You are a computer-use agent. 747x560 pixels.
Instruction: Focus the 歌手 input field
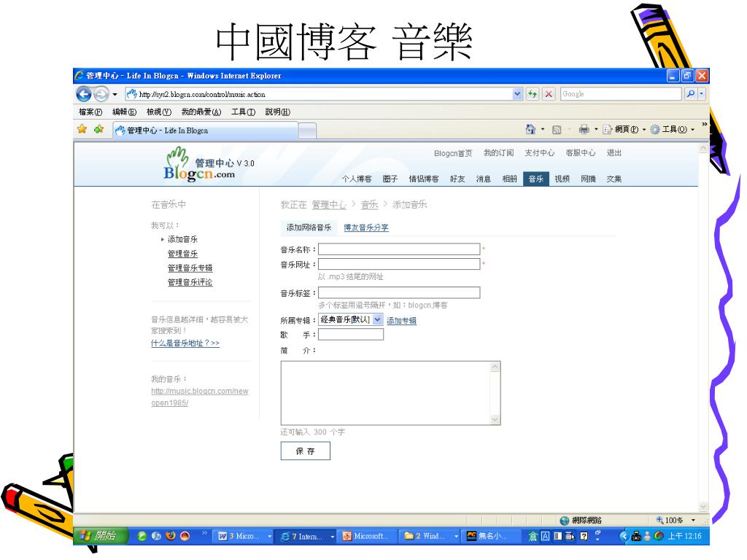(x=351, y=334)
